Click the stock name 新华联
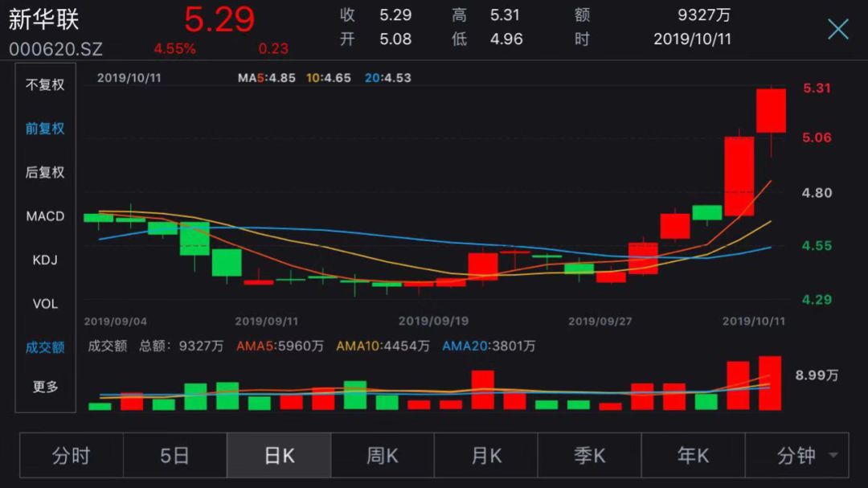Screen dimensions: 868x488 (x=43, y=18)
